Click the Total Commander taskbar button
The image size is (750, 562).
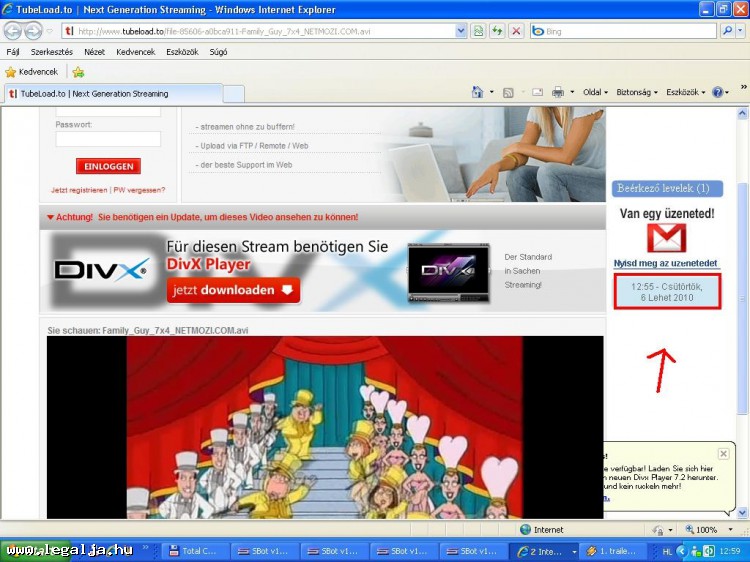195,551
